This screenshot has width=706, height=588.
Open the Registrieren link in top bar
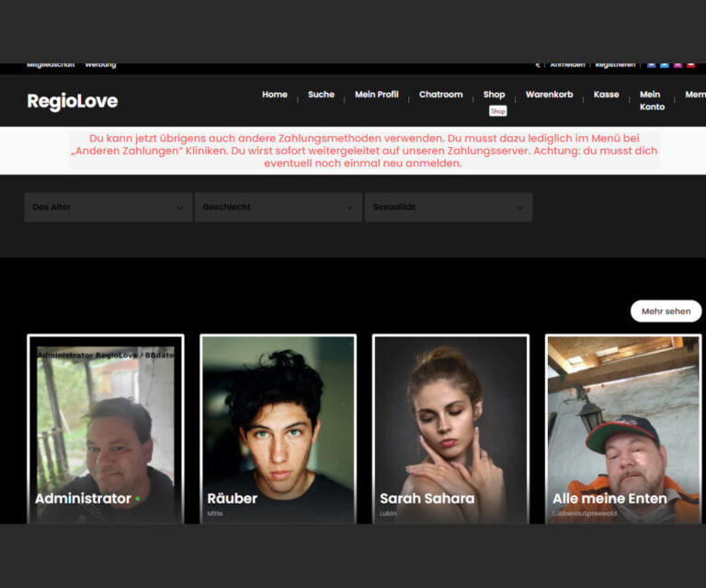click(615, 65)
